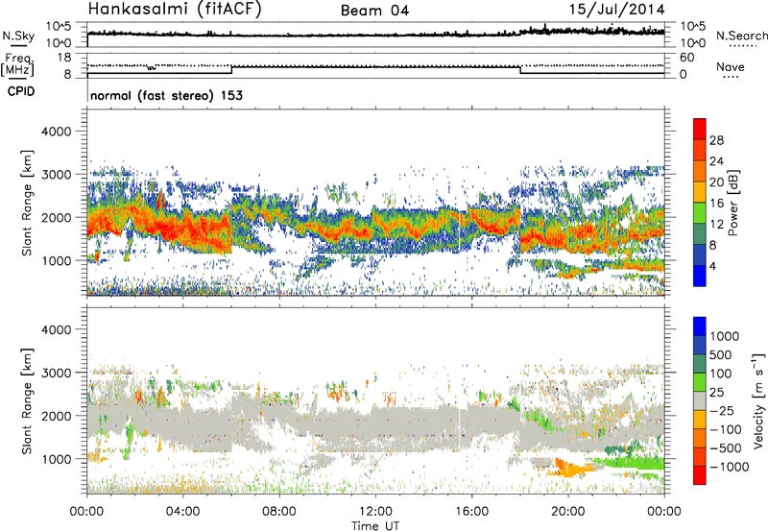Click the "16" label on Power colorbar
768x532 pixels.
[716, 204]
